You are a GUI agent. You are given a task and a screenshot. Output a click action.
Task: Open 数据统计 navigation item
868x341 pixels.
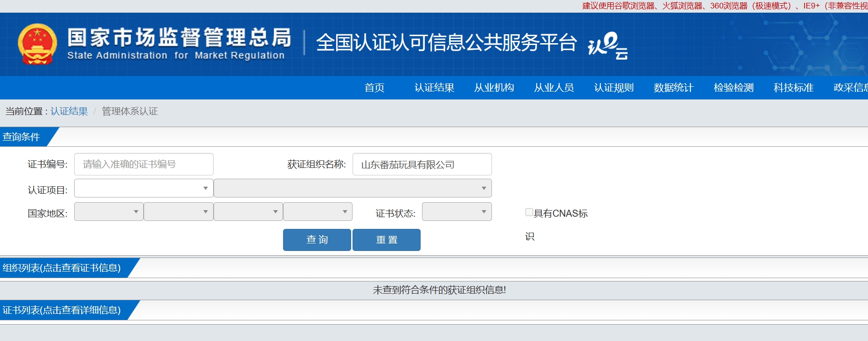pos(674,88)
